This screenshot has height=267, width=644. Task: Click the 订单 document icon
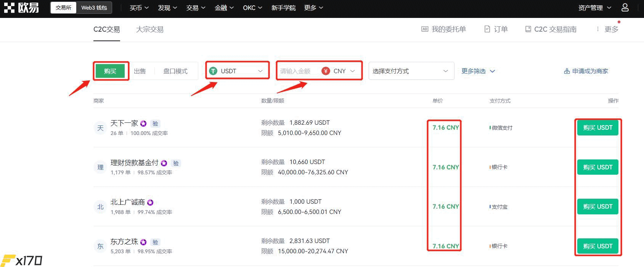click(x=487, y=29)
